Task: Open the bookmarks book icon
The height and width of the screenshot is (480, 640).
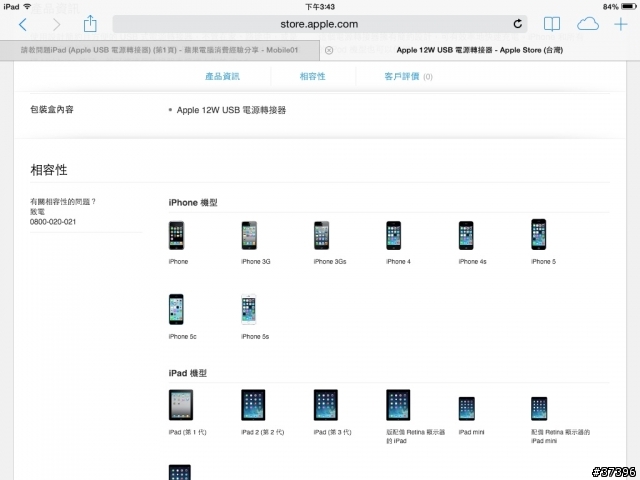Action: (x=552, y=24)
